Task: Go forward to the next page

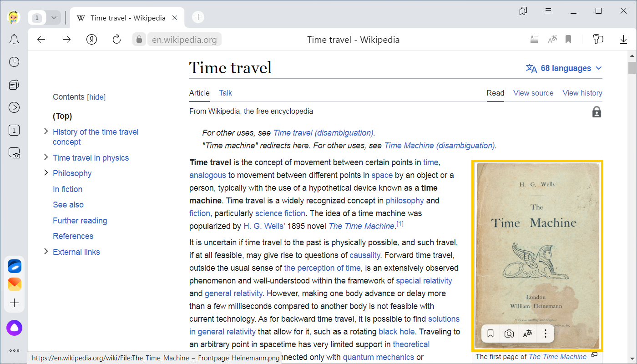Action: coord(67,40)
